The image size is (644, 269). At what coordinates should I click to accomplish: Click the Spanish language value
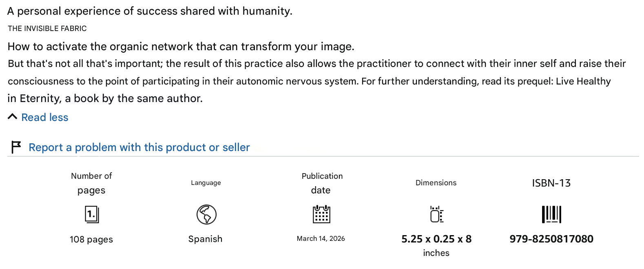click(x=205, y=239)
